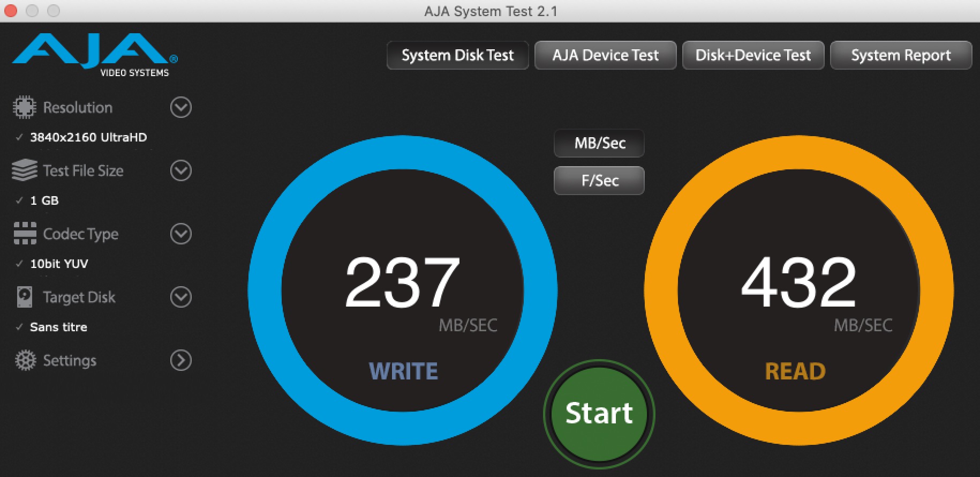Click the Resolution chip icon
The width and height of the screenshot is (980, 477).
(25, 107)
